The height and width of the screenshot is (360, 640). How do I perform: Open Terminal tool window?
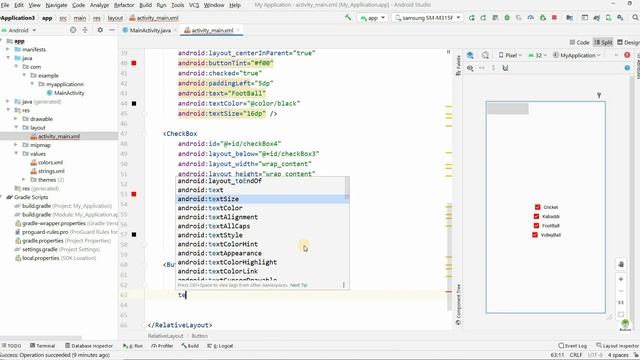[42, 346]
